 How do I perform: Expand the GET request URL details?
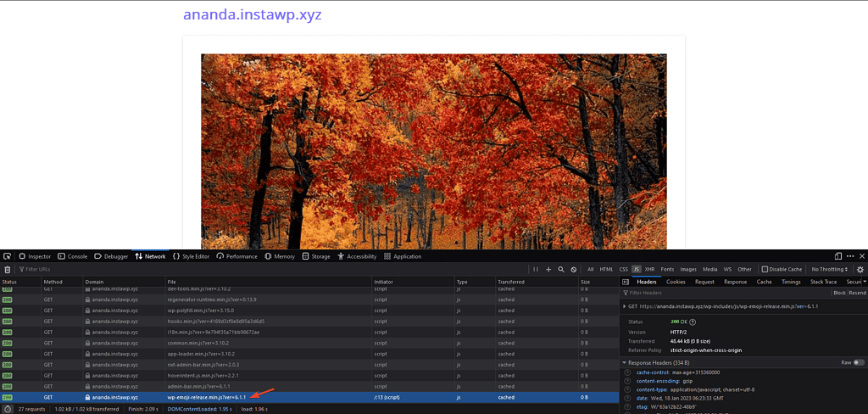[626, 306]
